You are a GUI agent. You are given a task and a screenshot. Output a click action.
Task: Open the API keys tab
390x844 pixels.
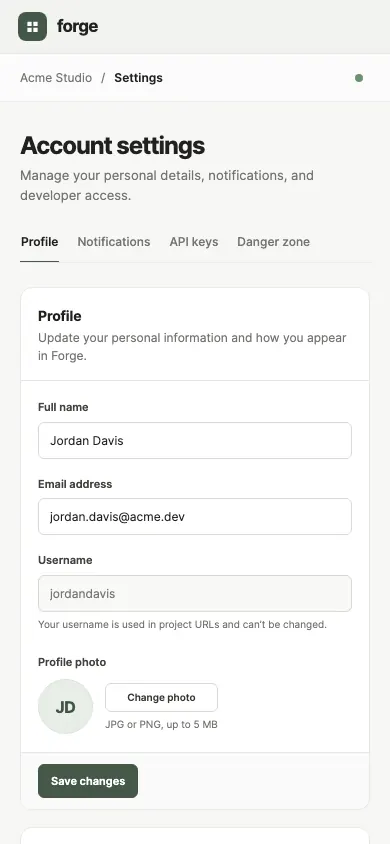coord(194,242)
